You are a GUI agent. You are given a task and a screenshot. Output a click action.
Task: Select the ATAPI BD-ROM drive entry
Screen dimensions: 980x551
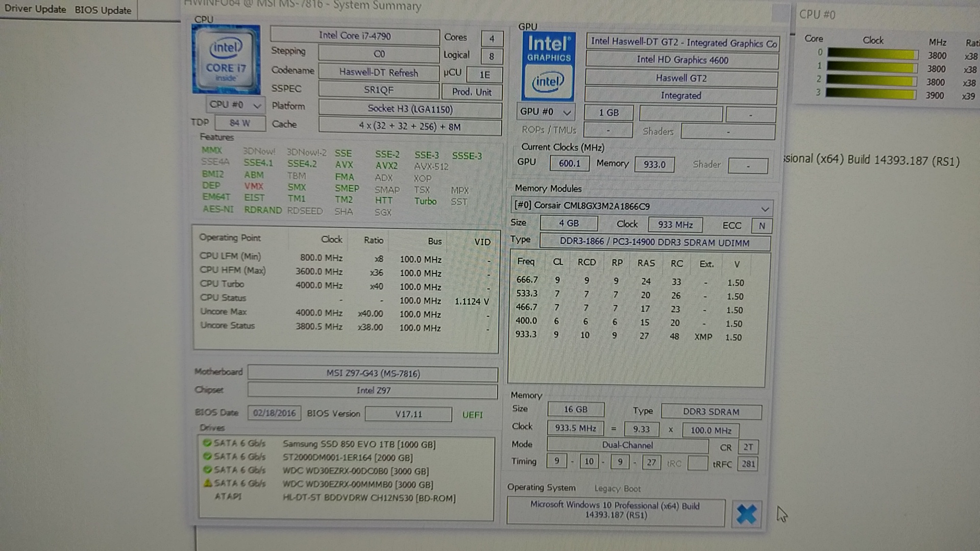[x=369, y=498]
